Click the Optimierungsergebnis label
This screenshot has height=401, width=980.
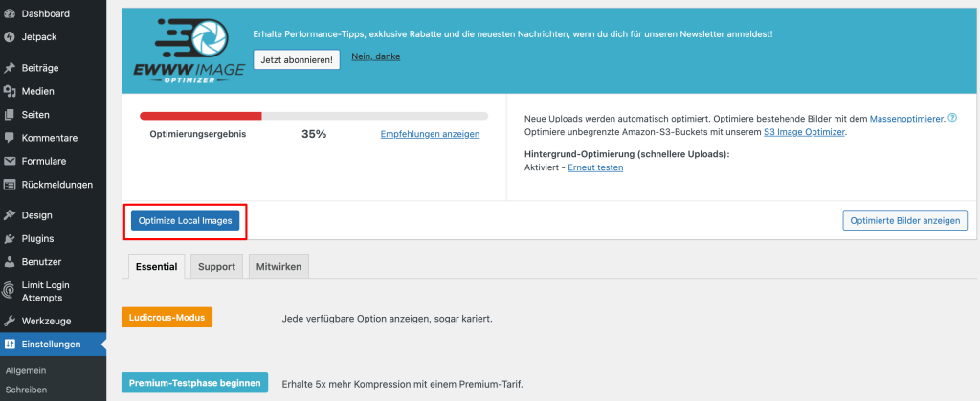click(x=198, y=134)
